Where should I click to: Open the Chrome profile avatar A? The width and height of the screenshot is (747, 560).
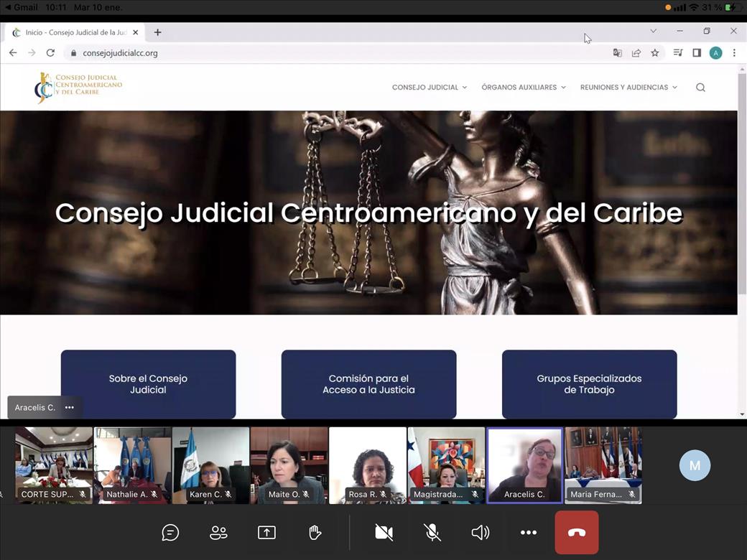coord(715,53)
